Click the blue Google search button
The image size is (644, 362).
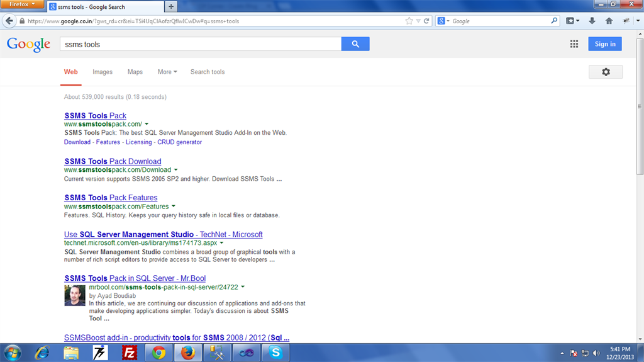pyautogui.click(x=355, y=44)
